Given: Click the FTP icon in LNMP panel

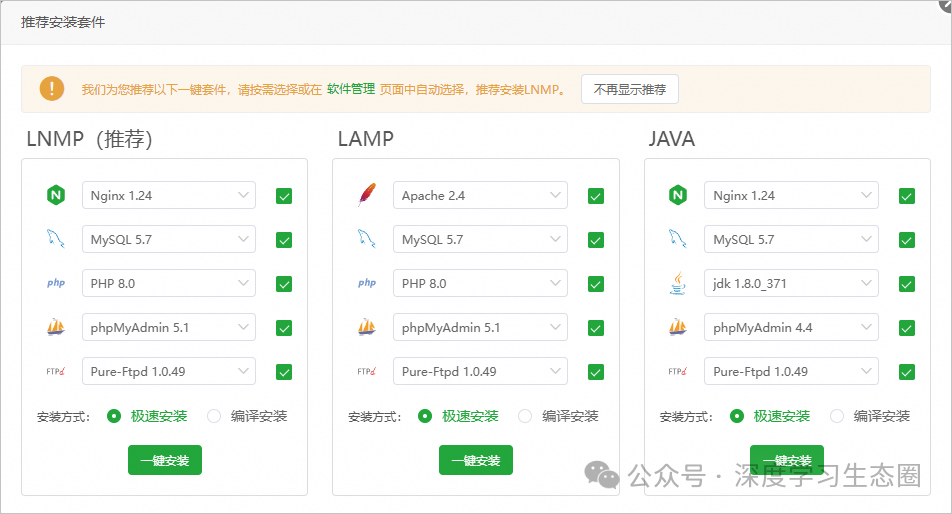Looking at the screenshot, I should (x=56, y=371).
